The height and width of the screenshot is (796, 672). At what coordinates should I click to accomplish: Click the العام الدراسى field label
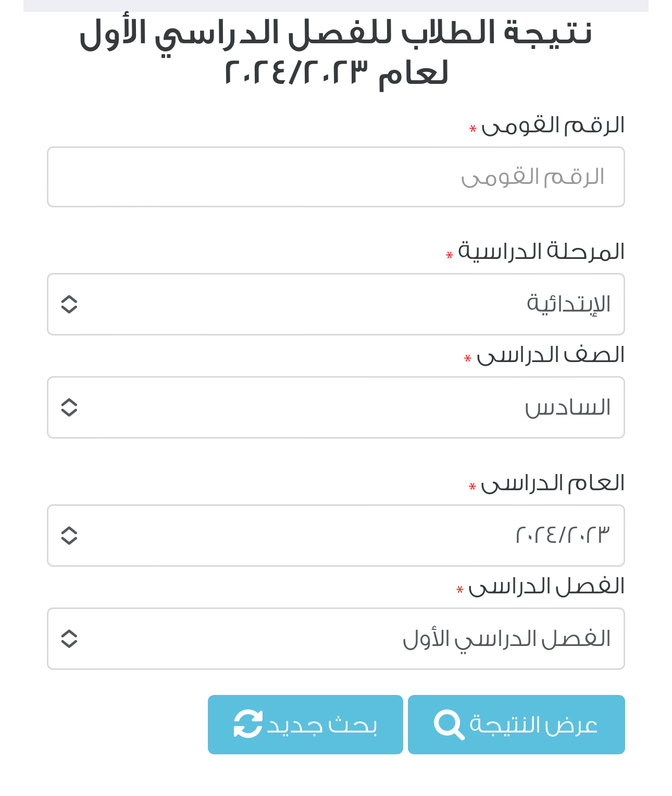point(552,483)
